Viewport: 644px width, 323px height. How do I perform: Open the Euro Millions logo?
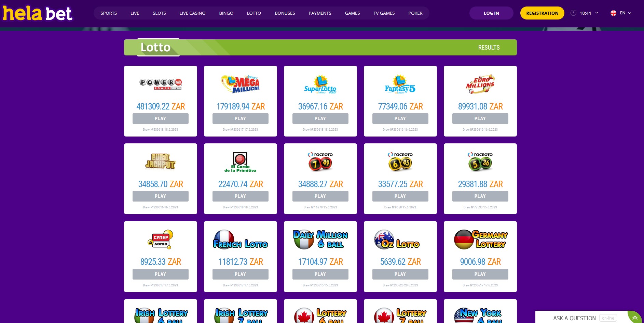(x=480, y=84)
